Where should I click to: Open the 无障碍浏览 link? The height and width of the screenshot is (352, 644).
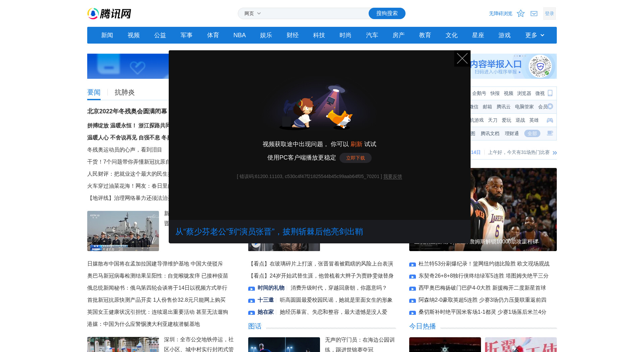[500, 13]
